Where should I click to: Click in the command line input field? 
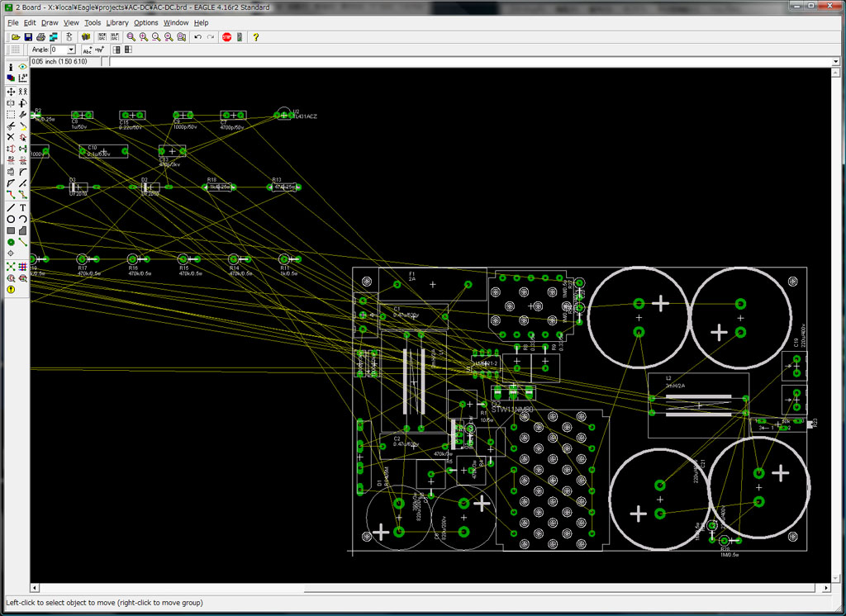click(x=470, y=61)
